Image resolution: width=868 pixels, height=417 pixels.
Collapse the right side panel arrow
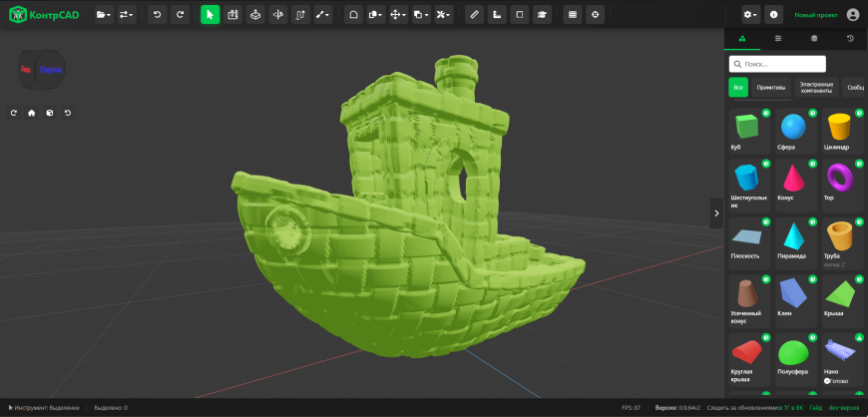pyautogui.click(x=716, y=213)
